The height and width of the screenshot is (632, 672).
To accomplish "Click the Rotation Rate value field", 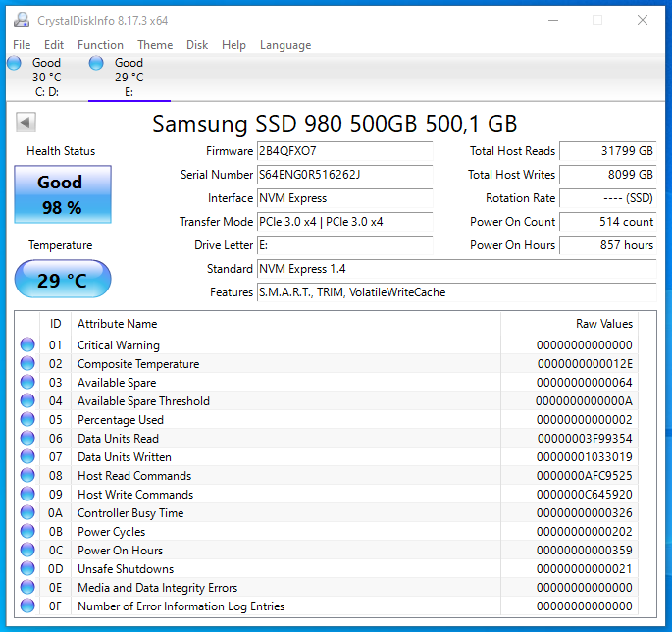I will (608, 198).
